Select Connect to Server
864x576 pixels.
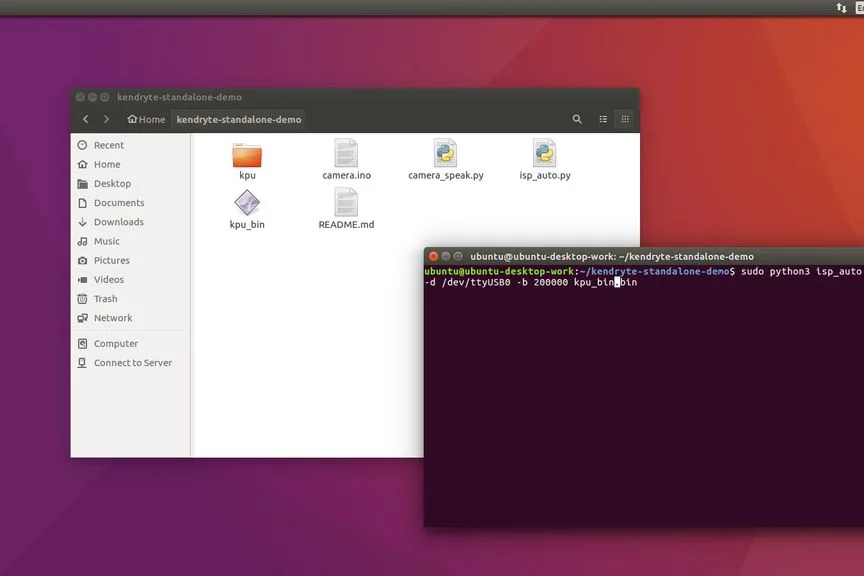click(131, 363)
